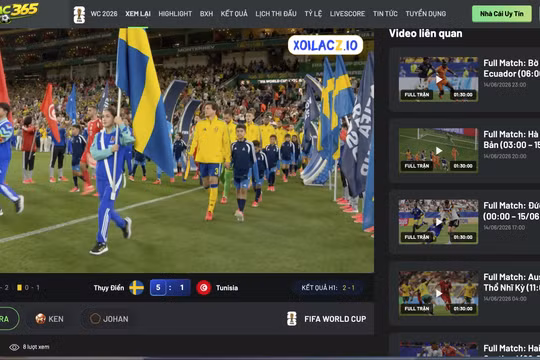Image resolution: width=540 pixels, height=360 pixels.
Task: Open TỶ LỆ odds page
Action: [x=313, y=14]
